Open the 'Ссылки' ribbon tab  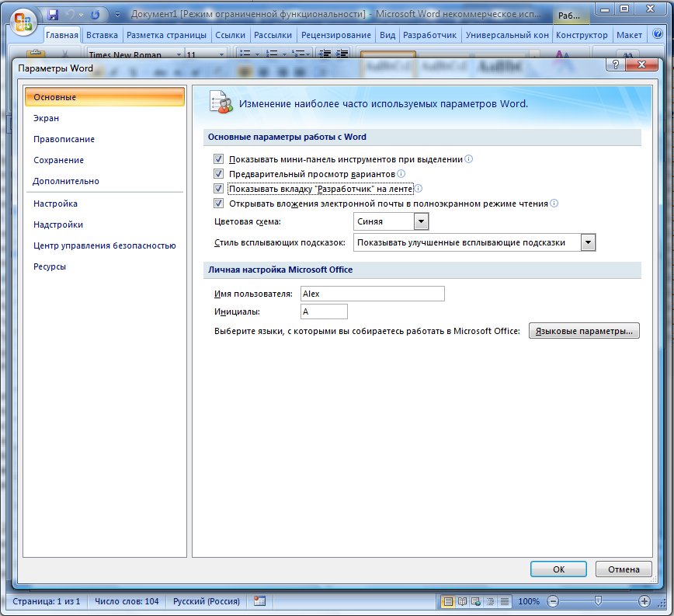coord(230,35)
